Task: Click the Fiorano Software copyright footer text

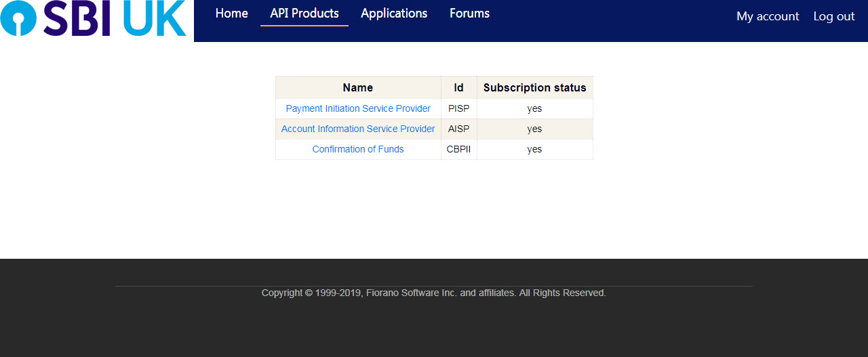Action: (x=434, y=293)
